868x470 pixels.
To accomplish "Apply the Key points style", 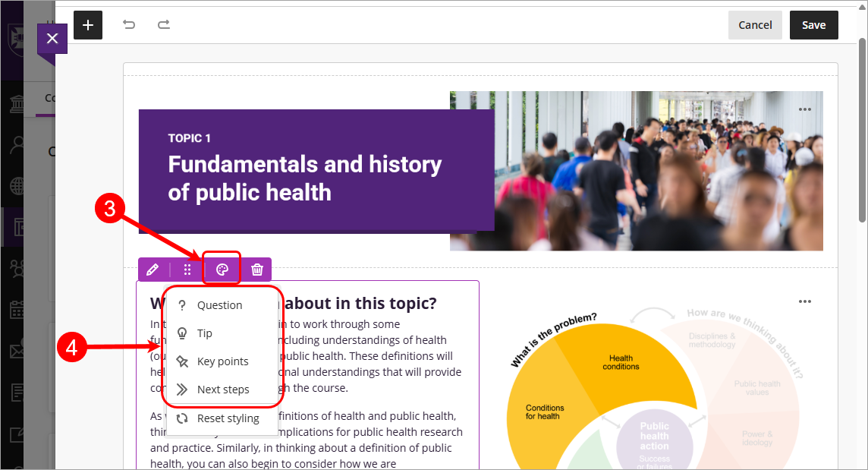I will tap(222, 361).
